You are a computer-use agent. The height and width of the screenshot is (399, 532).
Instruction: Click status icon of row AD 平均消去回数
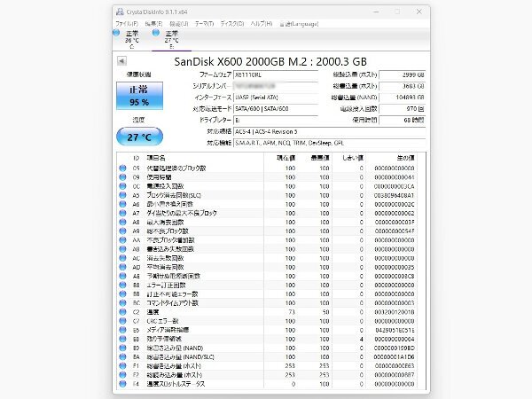(122, 267)
